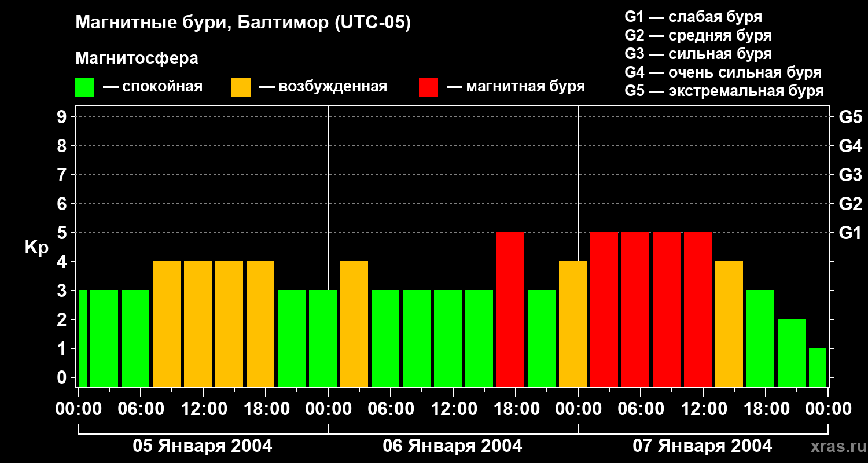Click the green bar reaching Kp 2
This screenshot has width=868, height=463.
point(792,352)
